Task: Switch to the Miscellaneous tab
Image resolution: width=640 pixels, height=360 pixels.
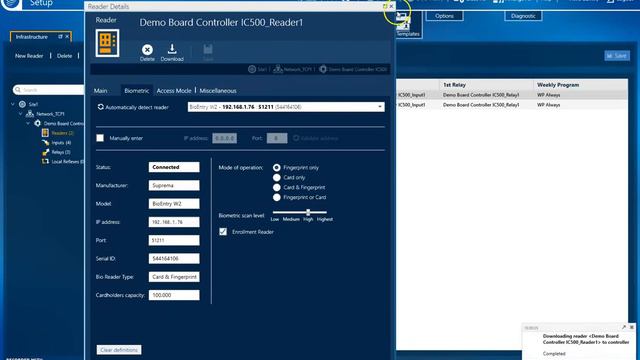Action: click(x=218, y=91)
